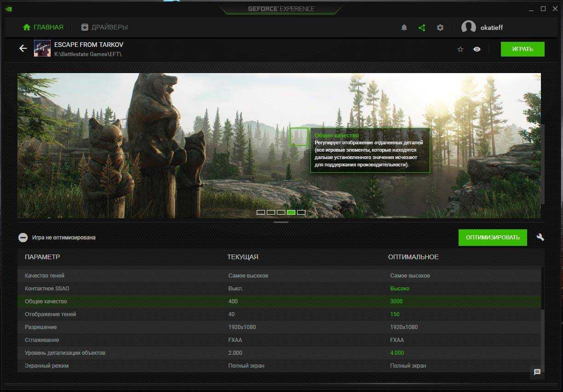The width and height of the screenshot is (563, 392).
Task: Click the optimal value 150
Action: [x=395, y=314]
